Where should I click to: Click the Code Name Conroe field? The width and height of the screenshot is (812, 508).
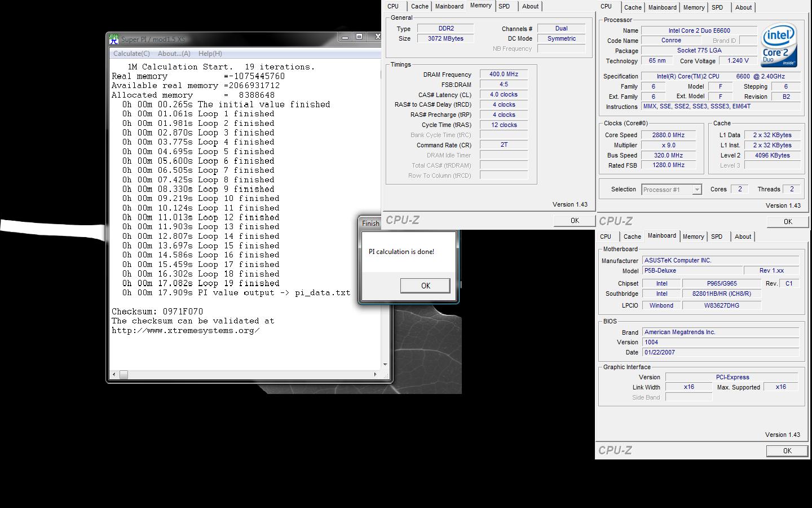(x=671, y=40)
